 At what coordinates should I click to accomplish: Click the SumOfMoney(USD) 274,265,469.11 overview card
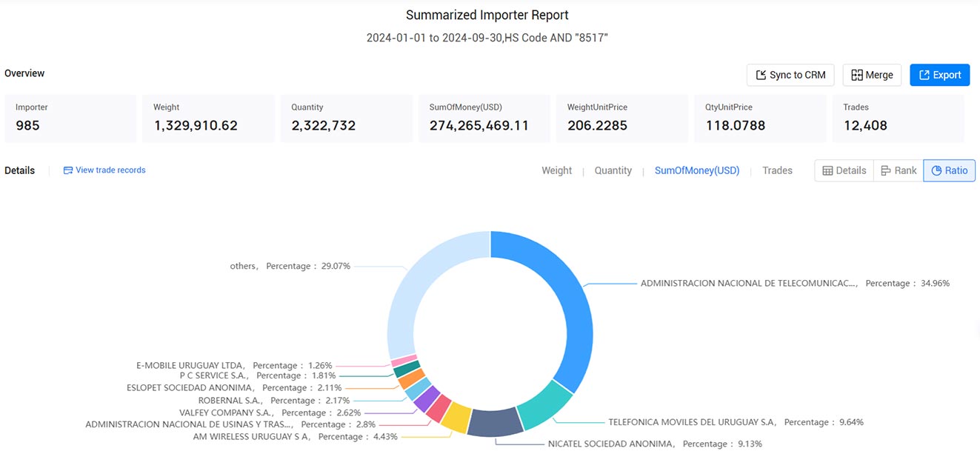(x=484, y=118)
